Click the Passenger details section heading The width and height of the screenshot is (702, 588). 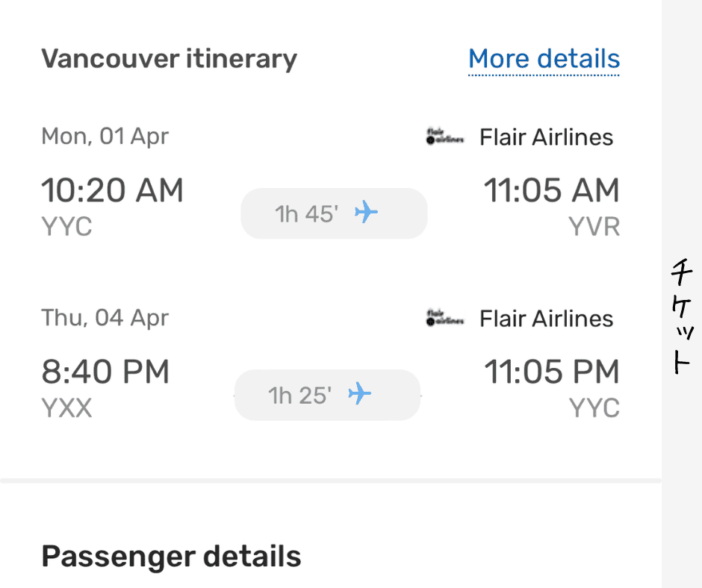pyautogui.click(x=171, y=556)
